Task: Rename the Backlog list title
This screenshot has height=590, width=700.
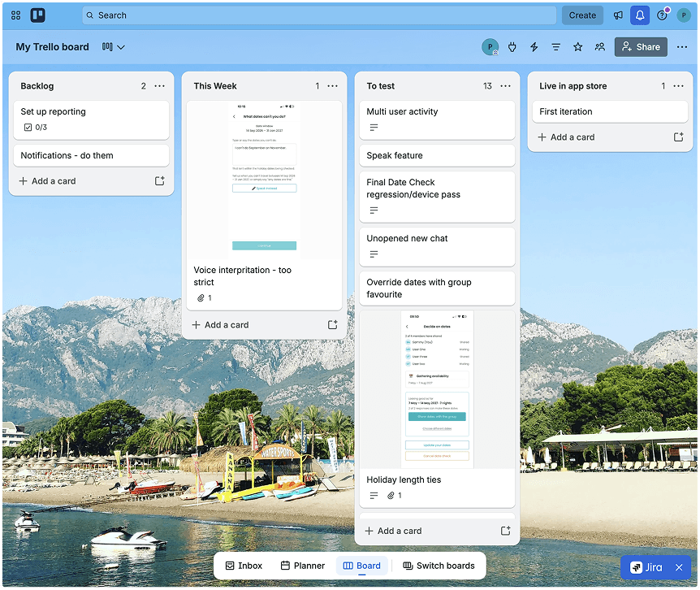Action: click(37, 86)
